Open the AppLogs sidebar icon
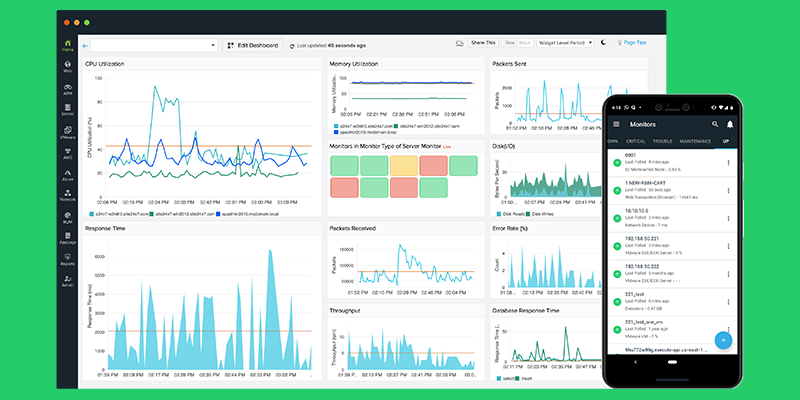Image resolution: width=800 pixels, height=400 pixels. pos(67,238)
